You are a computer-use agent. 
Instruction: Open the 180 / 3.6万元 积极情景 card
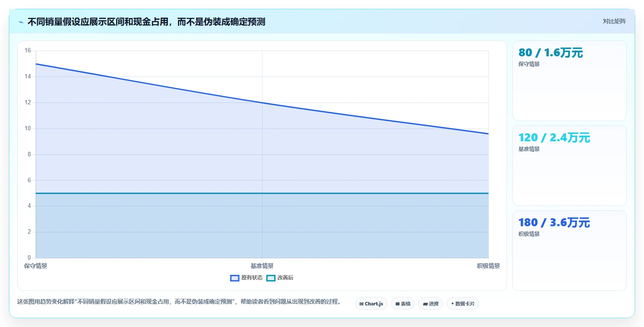tap(569, 250)
